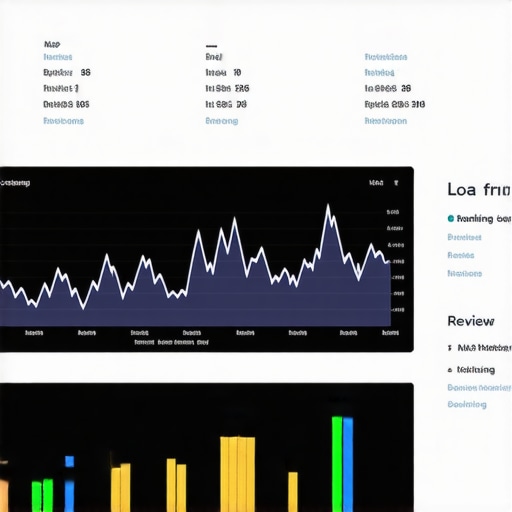Click the "Loa" heading beside line chart
The image size is (512, 512).
tap(479, 190)
